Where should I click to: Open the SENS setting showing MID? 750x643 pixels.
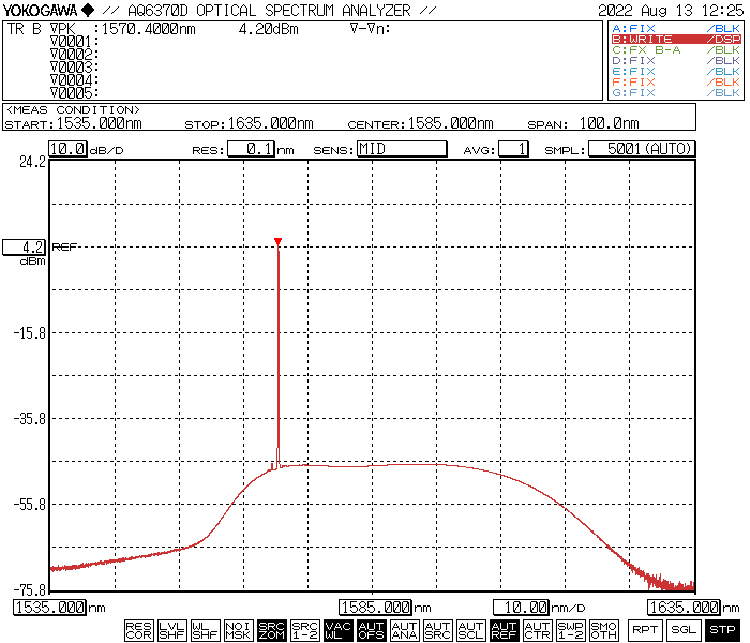401,149
